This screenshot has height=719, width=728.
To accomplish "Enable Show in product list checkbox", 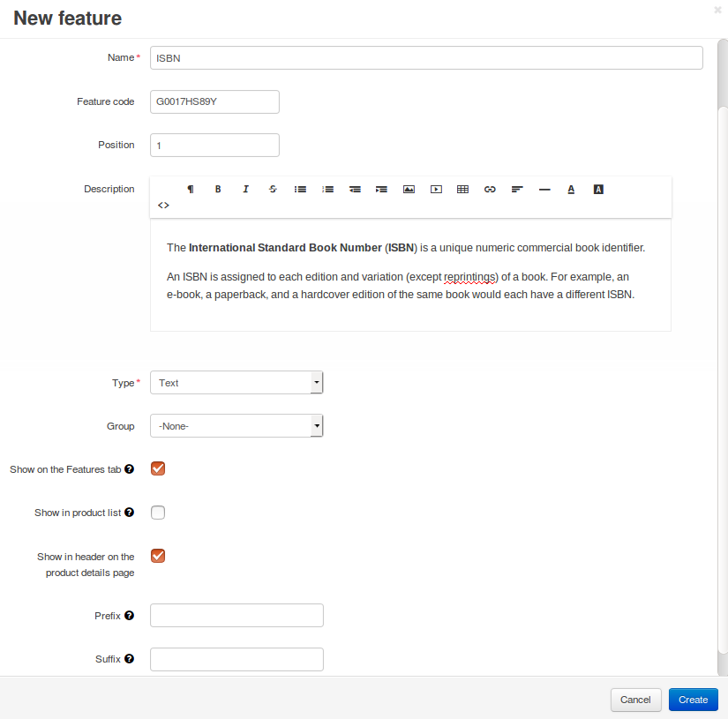I will pos(158,513).
